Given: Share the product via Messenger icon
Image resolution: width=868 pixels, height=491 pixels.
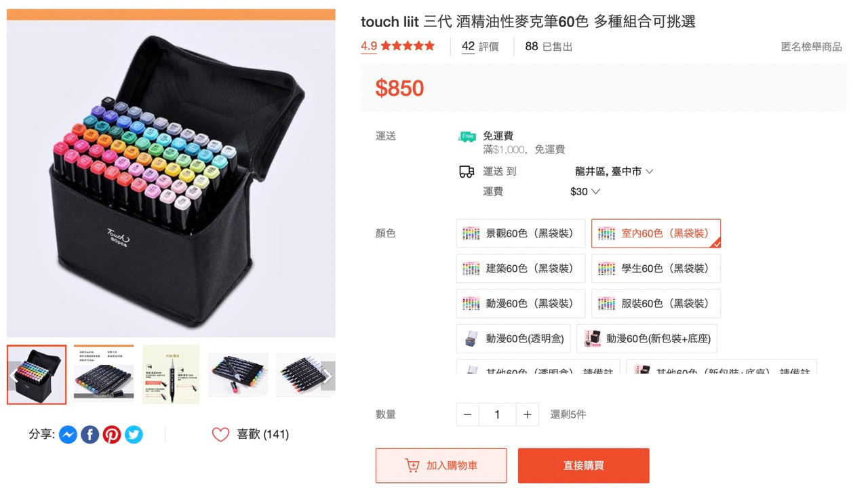Looking at the screenshot, I should coord(68,435).
